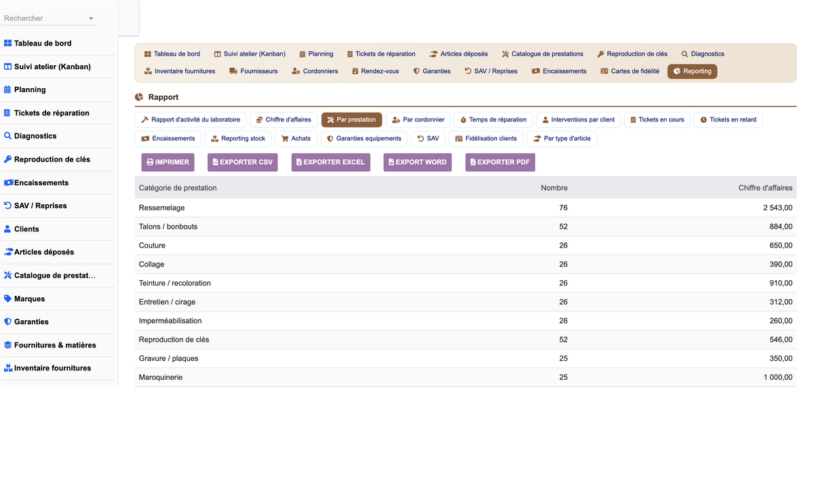Click the Garanties shield icon in sidebar
This screenshot has width=814, height=504.
click(8, 322)
